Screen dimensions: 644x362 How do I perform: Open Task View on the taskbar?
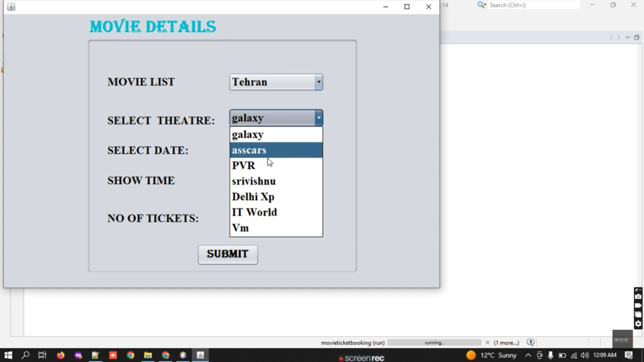click(42, 355)
